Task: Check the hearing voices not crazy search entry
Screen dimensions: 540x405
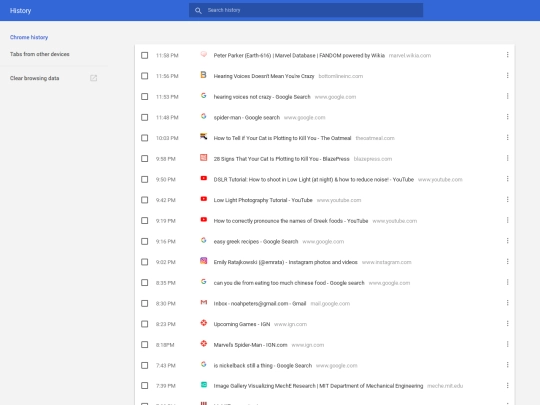Action: [145, 97]
